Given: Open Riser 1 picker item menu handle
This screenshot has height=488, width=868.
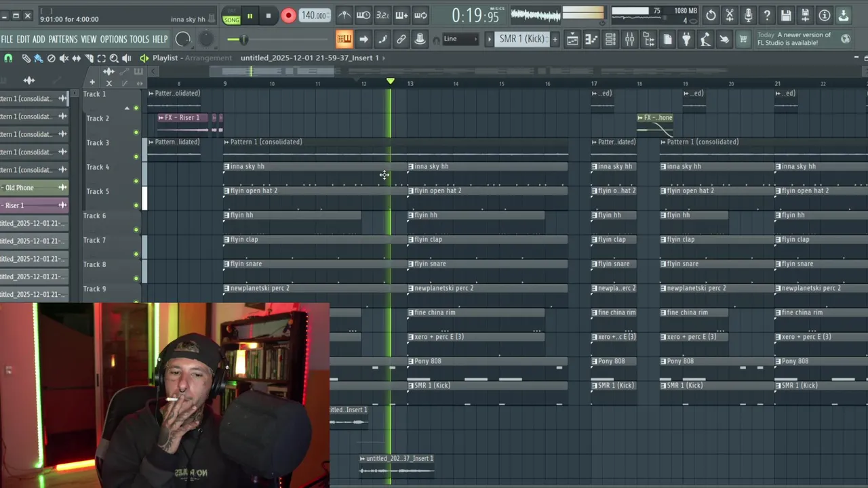Looking at the screenshot, I should 62,205.
